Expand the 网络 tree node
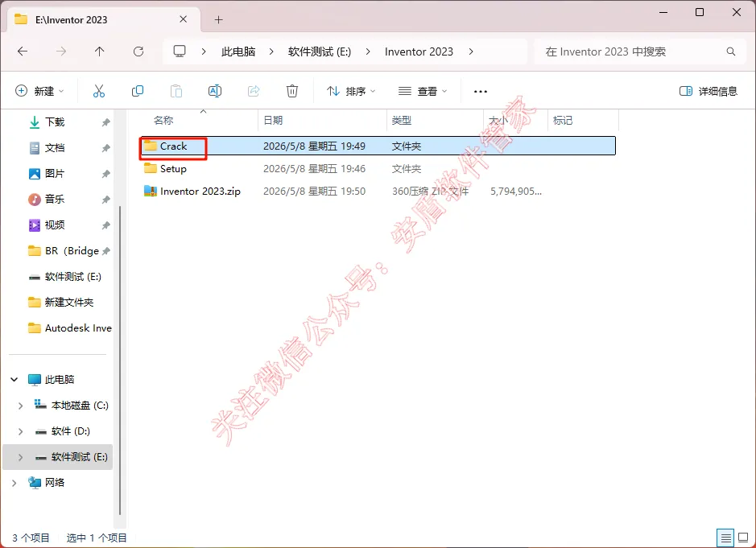The image size is (756, 548). (14, 483)
